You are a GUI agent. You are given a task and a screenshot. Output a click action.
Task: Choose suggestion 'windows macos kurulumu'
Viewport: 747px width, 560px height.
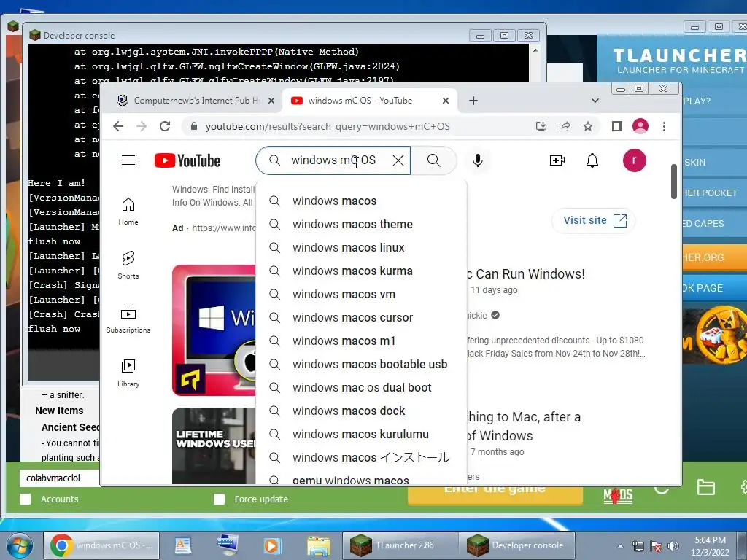(361, 435)
